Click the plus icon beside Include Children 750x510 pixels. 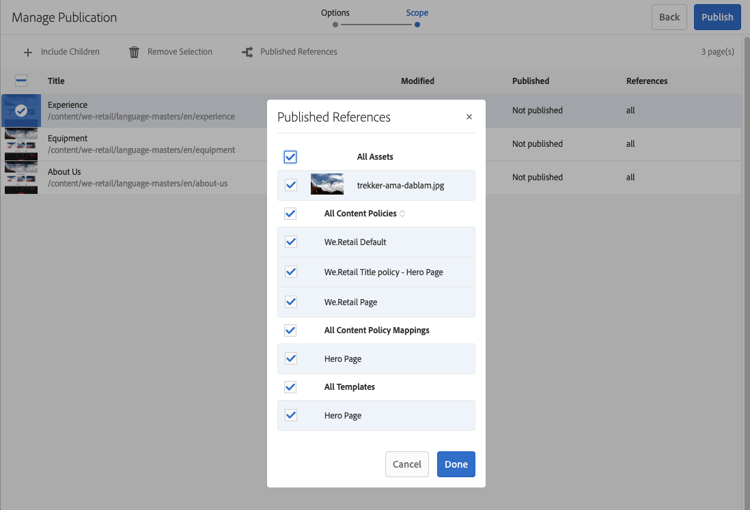(28, 52)
